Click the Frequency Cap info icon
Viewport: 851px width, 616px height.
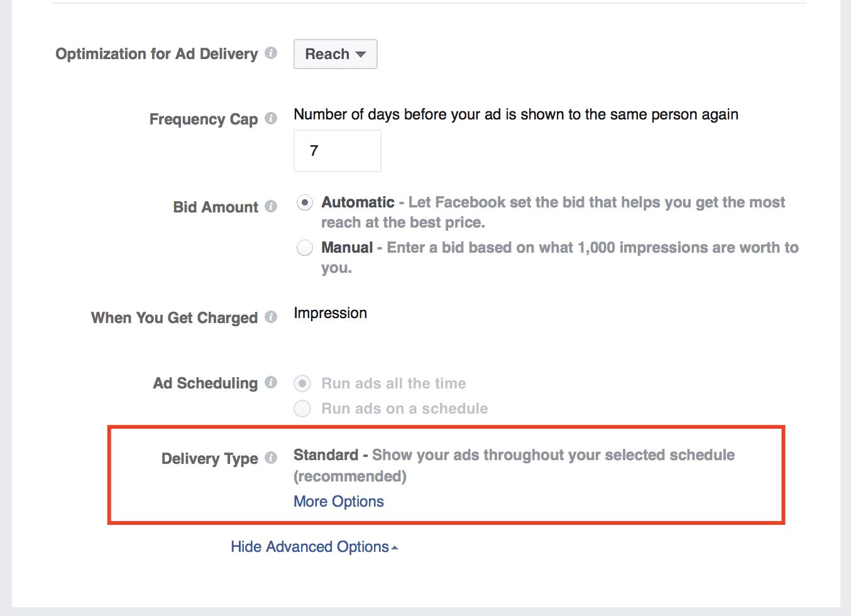tap(271, 118)
